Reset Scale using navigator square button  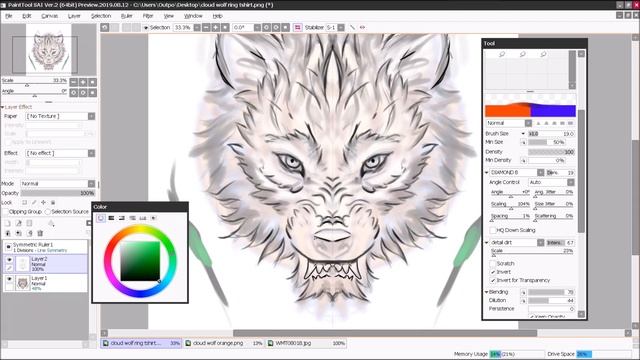[x=93, y=82]
